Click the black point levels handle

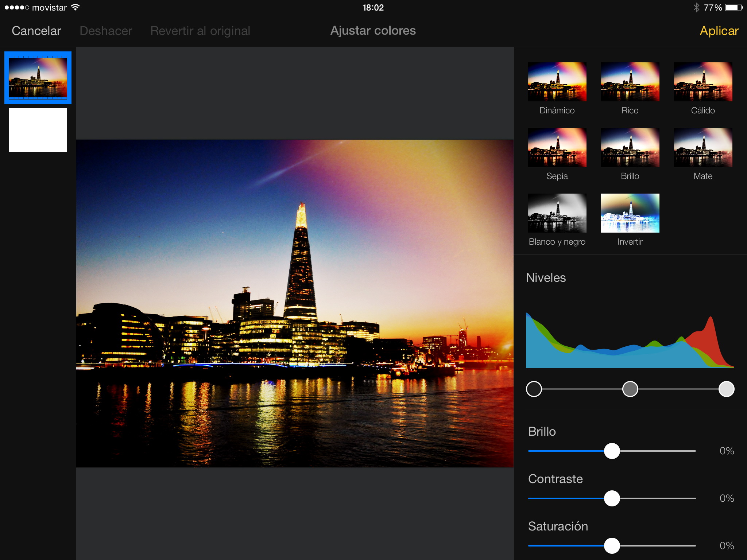tap(534, 389)
